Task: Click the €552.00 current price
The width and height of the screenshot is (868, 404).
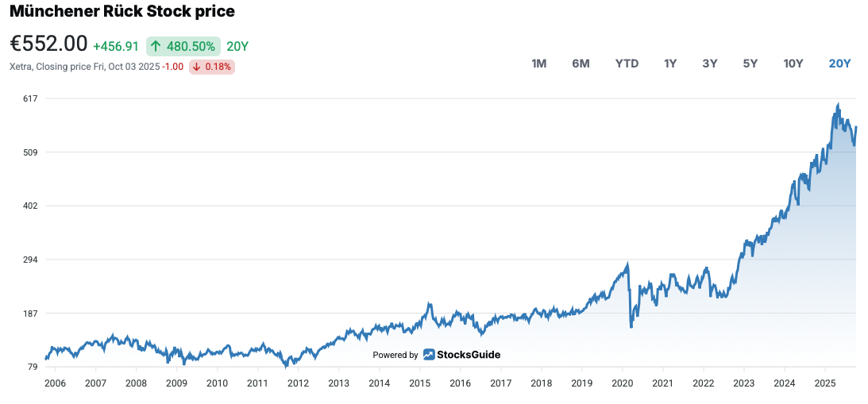Action: (48, 44)
